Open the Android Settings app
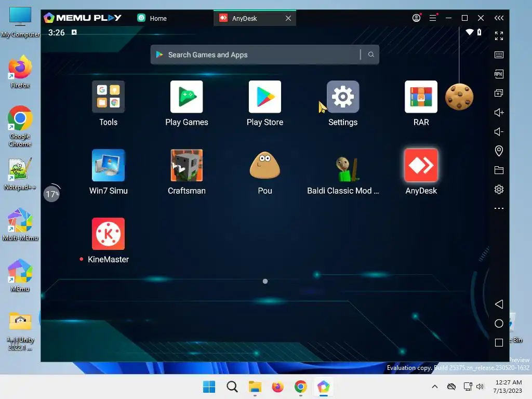This screenshot has width=532, height=399. coord(343,97)
